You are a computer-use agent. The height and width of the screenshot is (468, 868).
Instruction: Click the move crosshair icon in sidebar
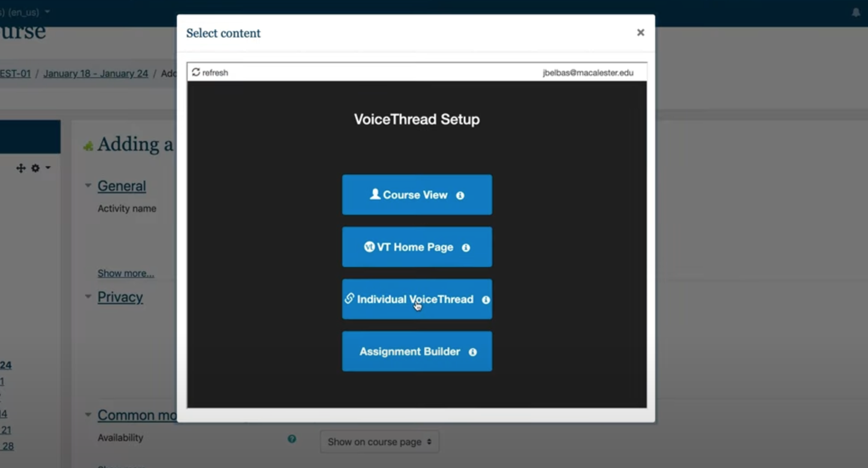(20, 169)
